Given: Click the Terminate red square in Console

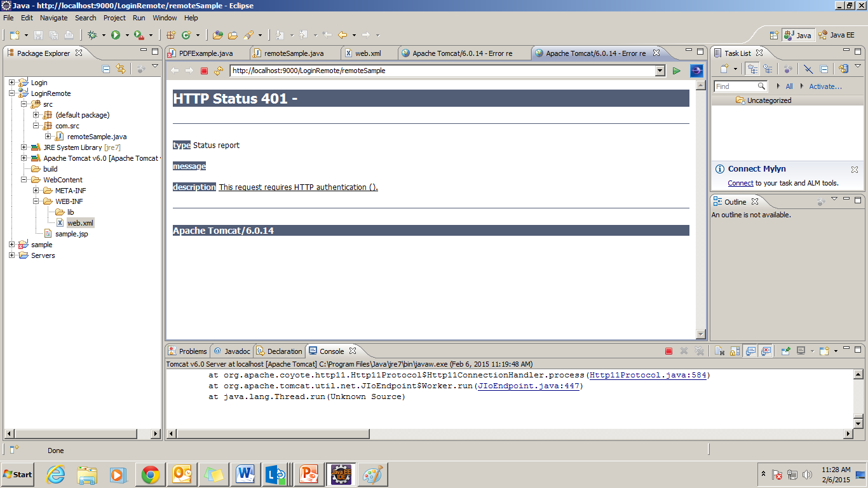Looking at the screenshot, I should 668,351.
